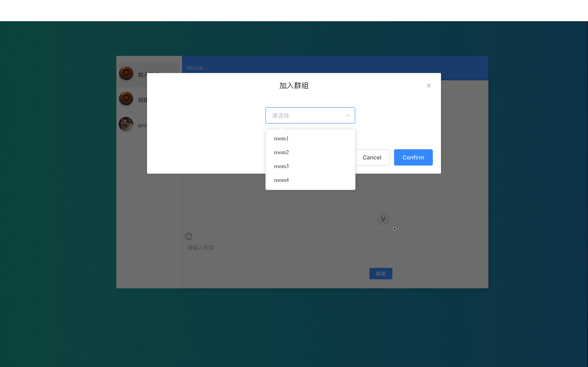Click the emoji smiley icon
Screen dimensions: 588x367
tap(189, 237)
